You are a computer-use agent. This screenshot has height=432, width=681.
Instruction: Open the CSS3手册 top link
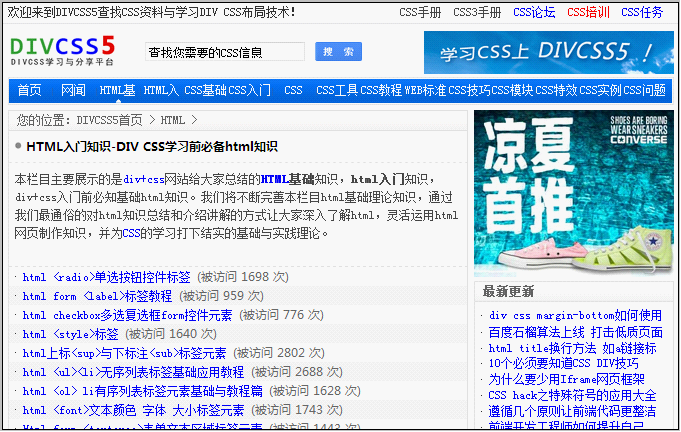click(x=477, y=13)
